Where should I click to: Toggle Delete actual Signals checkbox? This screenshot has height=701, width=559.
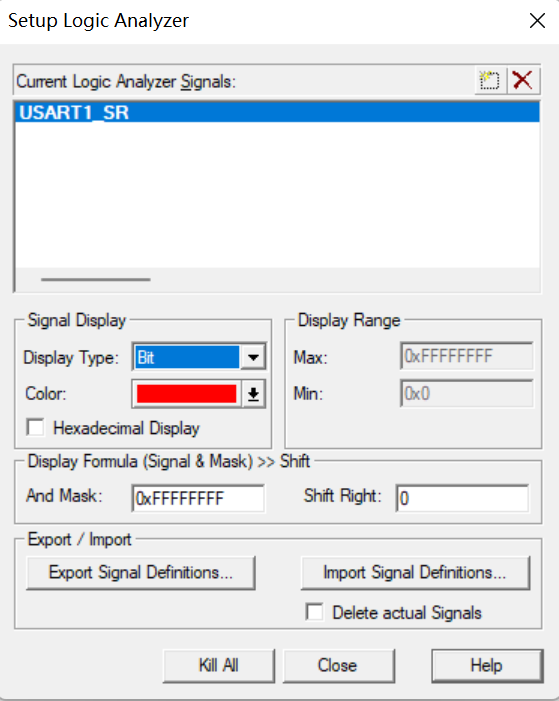(315, 612)
